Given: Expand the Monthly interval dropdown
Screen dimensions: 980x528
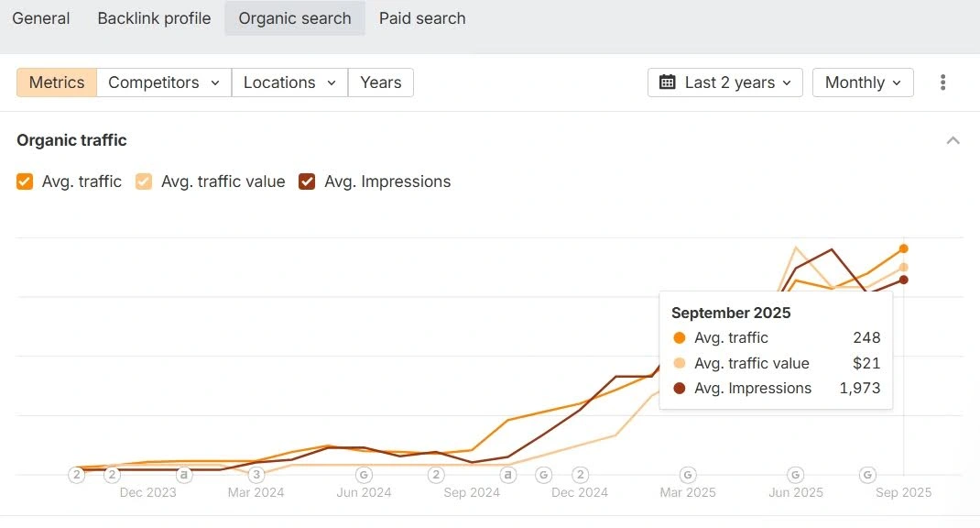Looking at the screenshot, I should (863, 82).
